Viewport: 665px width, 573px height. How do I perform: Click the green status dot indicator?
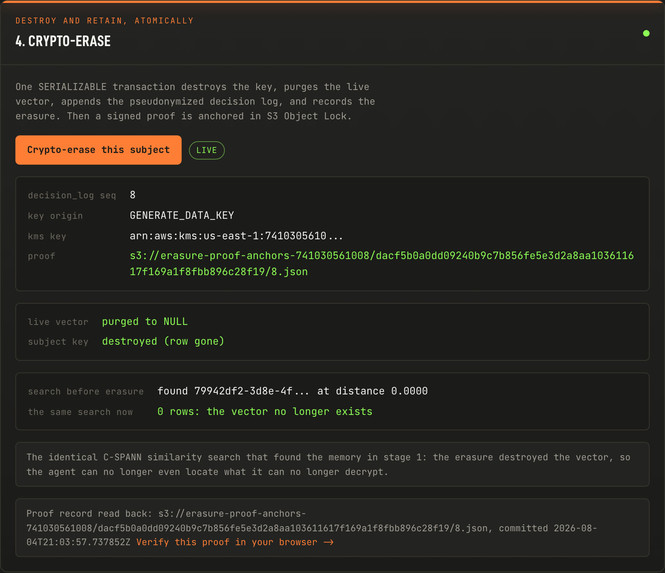click(646, 33)
